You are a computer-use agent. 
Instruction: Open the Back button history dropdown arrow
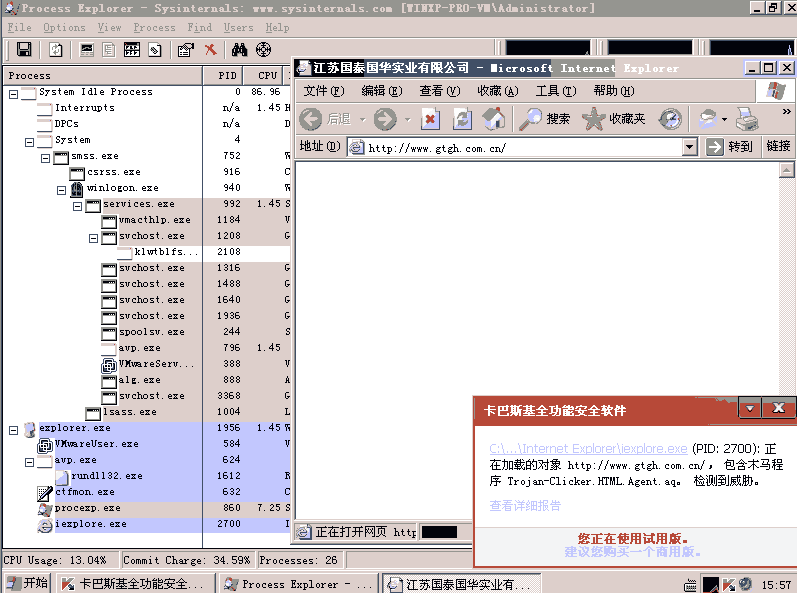pos(362,120)
